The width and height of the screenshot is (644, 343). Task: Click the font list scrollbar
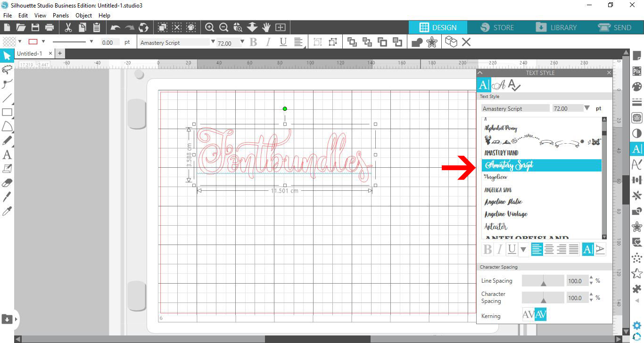(604, 178)
